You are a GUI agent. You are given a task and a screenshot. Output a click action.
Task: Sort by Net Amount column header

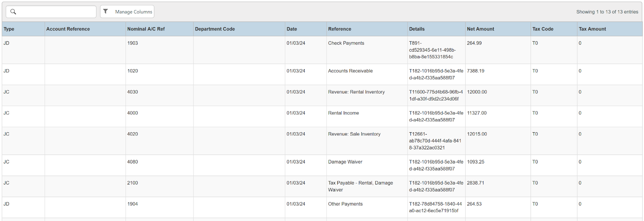coord(480,29)
